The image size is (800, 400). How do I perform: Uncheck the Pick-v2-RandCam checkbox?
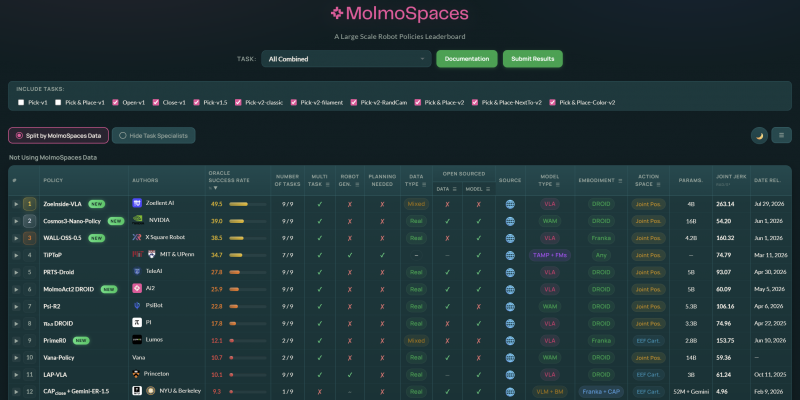click(354, 103)
